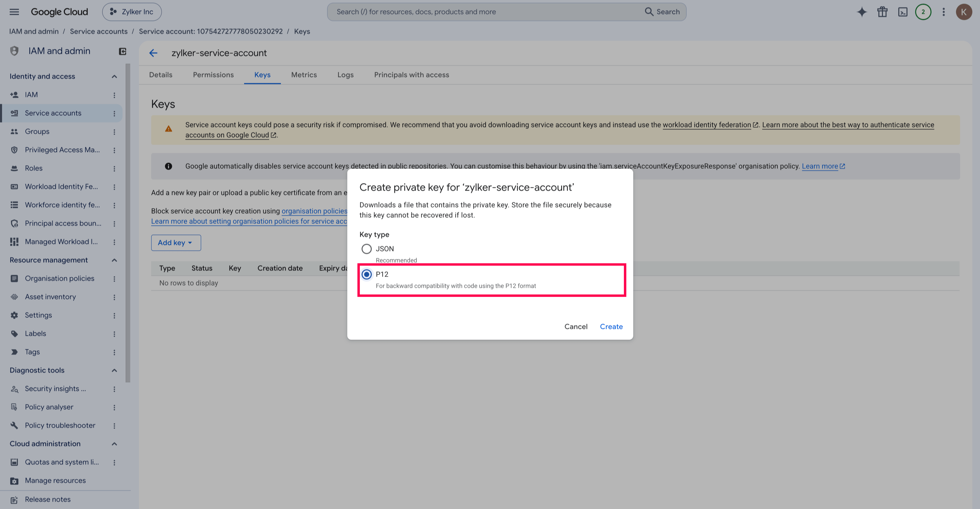Go to IAM and admin breadcrumb
Viewport: 980px width, 509px height.
pos(34,32)
